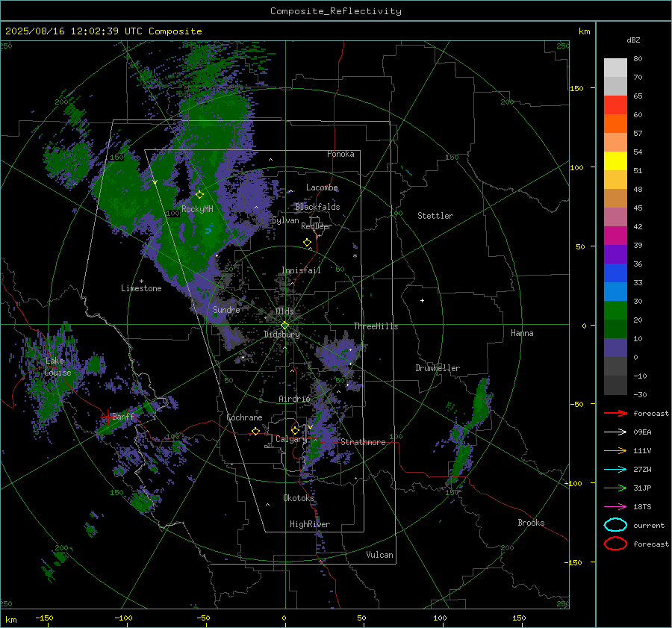Click the 2025/08/16 12:02:39 UTC Composite timestamp
Image resolution: width=672 pixels, height=628 pixels.
[x=103, y=31]
